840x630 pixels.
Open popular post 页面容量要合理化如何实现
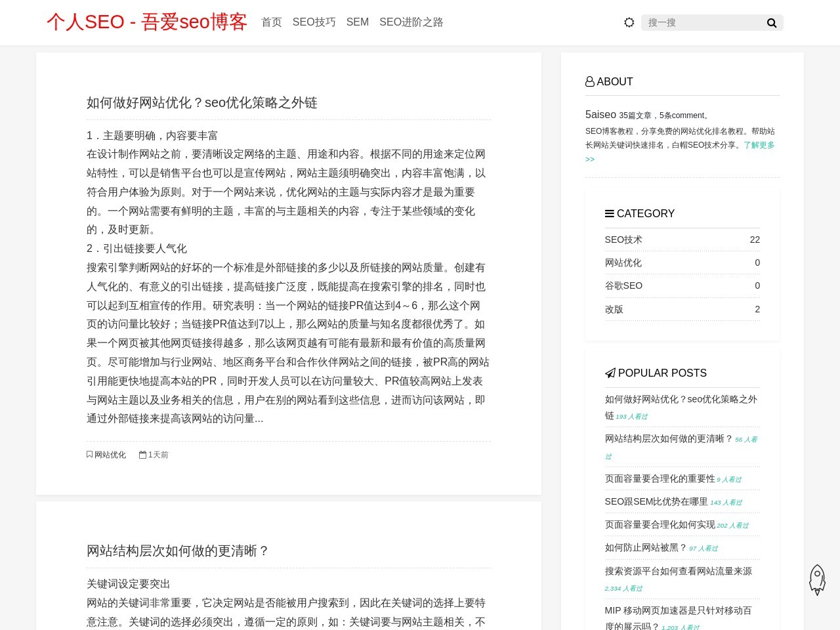(660, 524)
